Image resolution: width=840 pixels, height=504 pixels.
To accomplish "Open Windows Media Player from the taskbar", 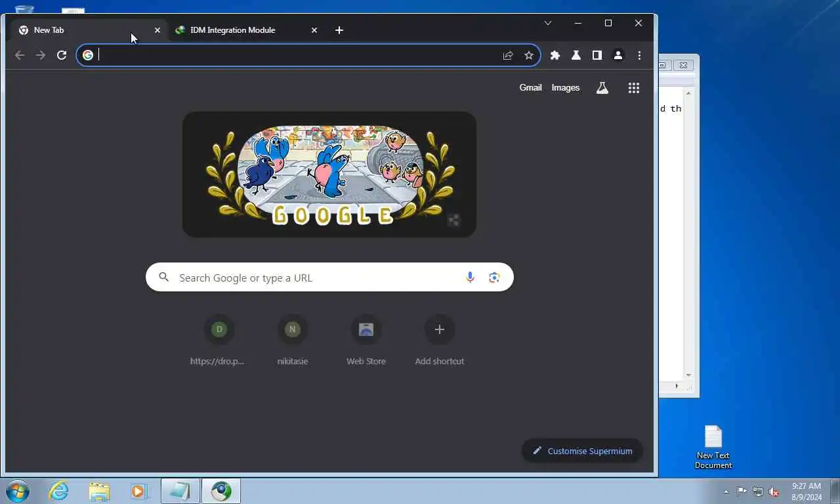I will 138,491.
